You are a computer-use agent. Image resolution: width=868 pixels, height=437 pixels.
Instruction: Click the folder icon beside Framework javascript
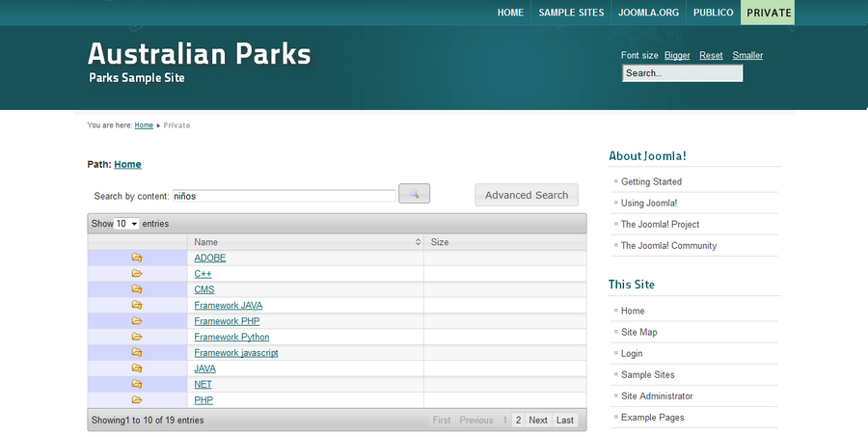click(x=137, y=352)
